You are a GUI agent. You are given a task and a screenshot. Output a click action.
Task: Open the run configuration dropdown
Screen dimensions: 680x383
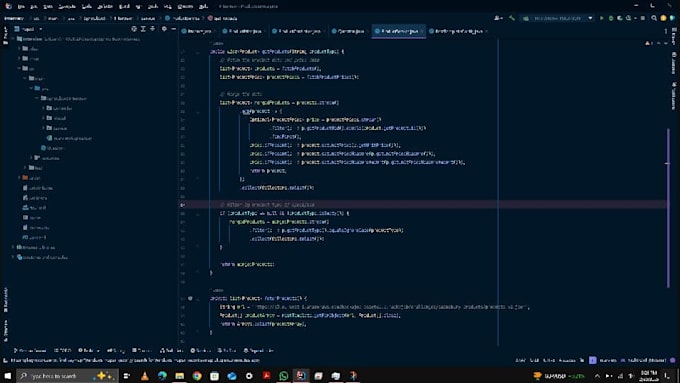[557, 18]
